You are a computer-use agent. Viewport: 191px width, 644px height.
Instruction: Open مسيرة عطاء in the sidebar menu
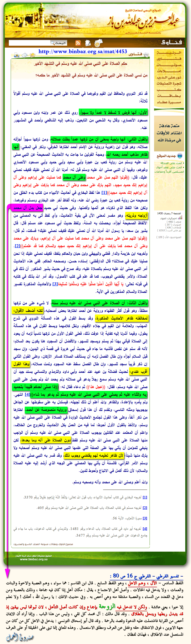tap(169, 102)
